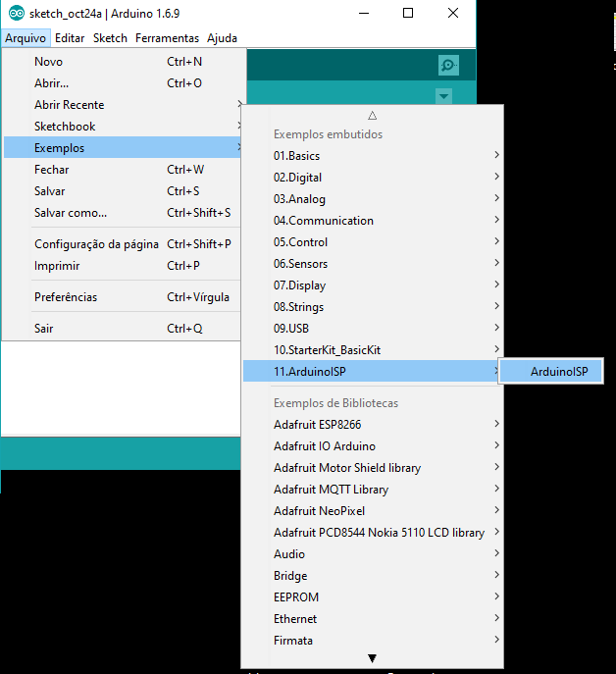Viewport: 616px width, 674px height.
Task: Expand the Sketchbook submenu
Action: (122, 126)
